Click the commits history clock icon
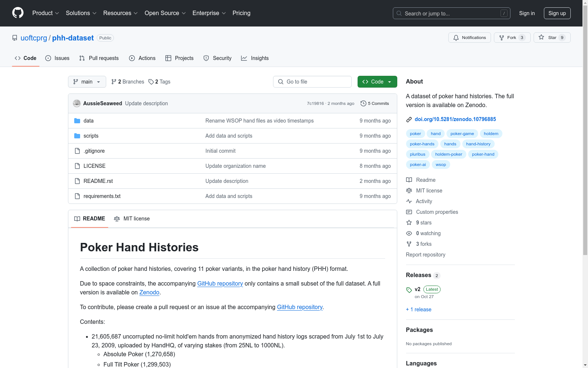Screen dimensions: 588x368 363,103
